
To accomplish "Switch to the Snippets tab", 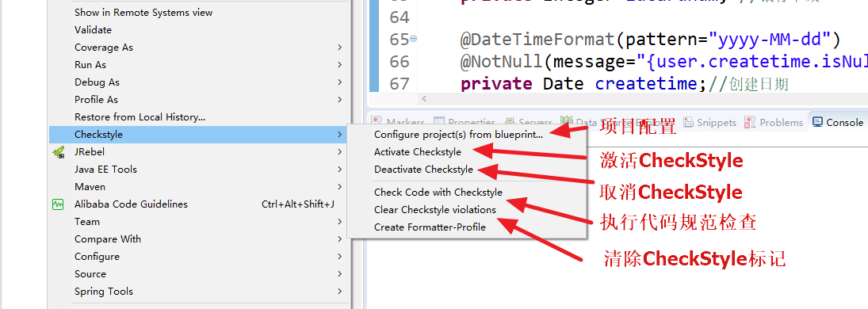I will [x=709, y=122].
